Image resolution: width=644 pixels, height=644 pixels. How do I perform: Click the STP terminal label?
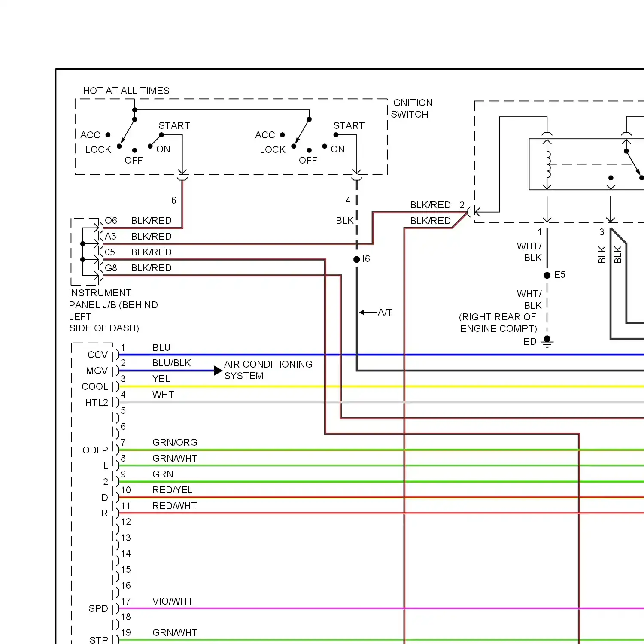(x=99, y=640)
